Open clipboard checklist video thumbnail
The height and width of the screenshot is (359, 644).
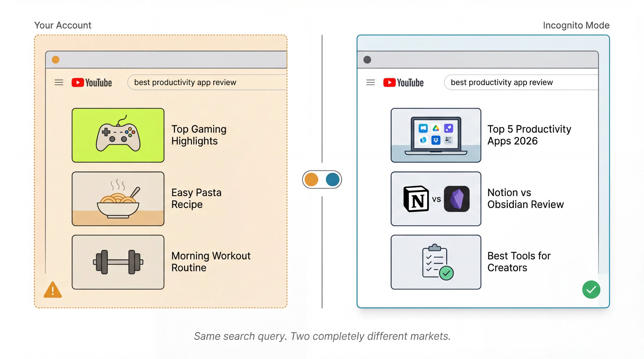436,262
